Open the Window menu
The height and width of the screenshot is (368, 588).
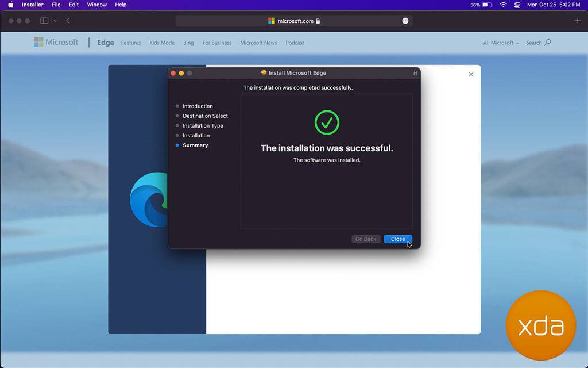(x=96, y=5)
